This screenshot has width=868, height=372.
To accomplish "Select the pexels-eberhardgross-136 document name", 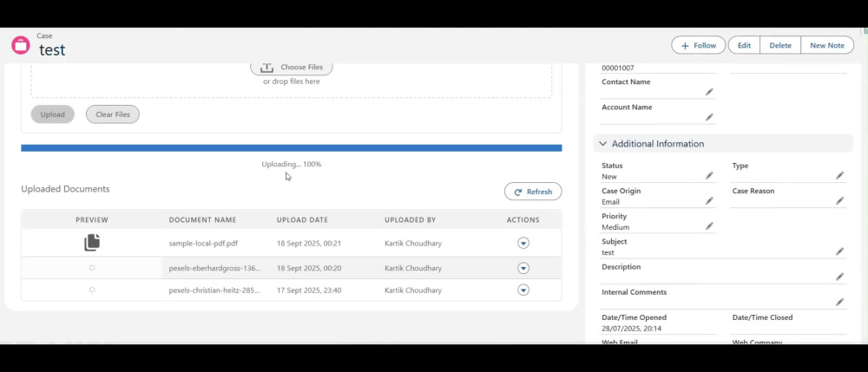I will click(x=214, y=268).
